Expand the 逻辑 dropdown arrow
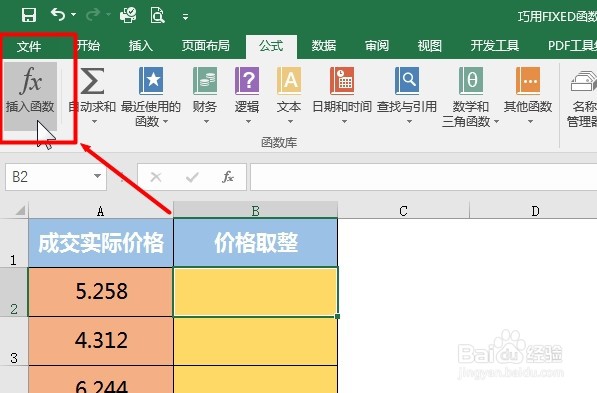Viewport: 597px width, 393px height. point(248,122)
